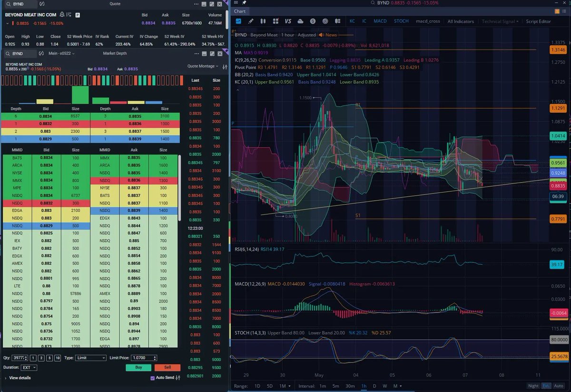Toggle the STOCH indicator
This screenshot has width=571, height=392.
coord(401,21)
